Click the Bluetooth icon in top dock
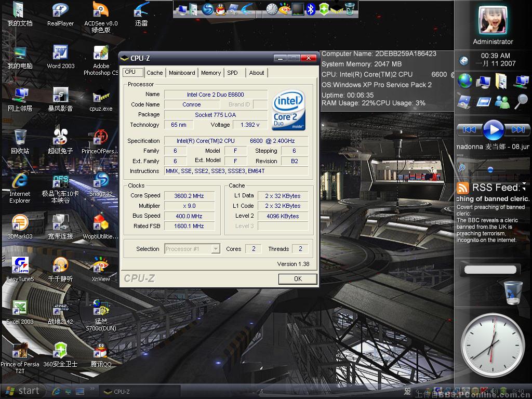This screenshot has height=399, width=532. point(311,9)
